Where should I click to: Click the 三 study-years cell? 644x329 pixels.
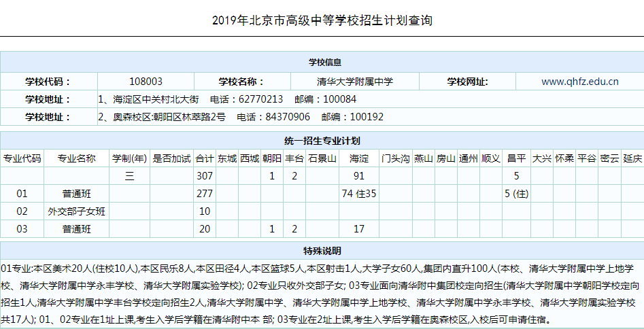(130, 176)
